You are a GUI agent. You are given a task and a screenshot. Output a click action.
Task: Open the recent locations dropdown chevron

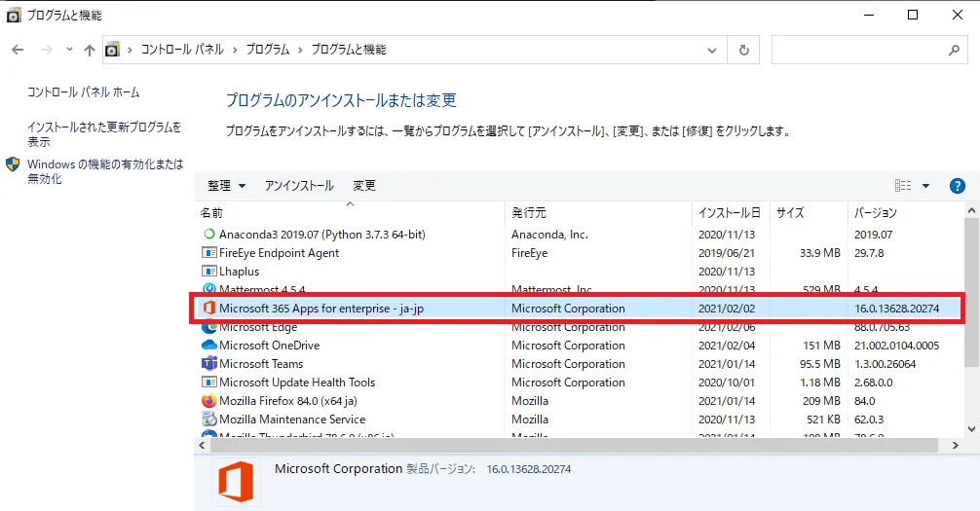[69, 50]
